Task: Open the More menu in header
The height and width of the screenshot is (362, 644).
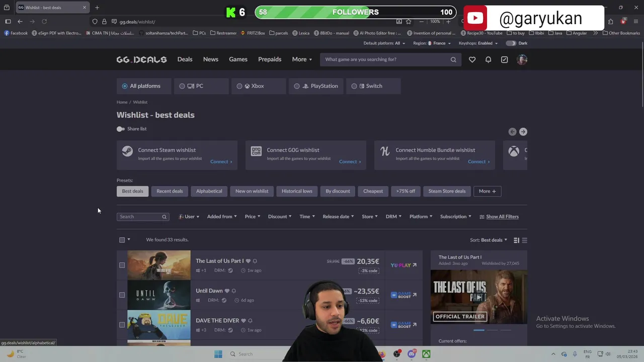Action: [x=302, y=59]
